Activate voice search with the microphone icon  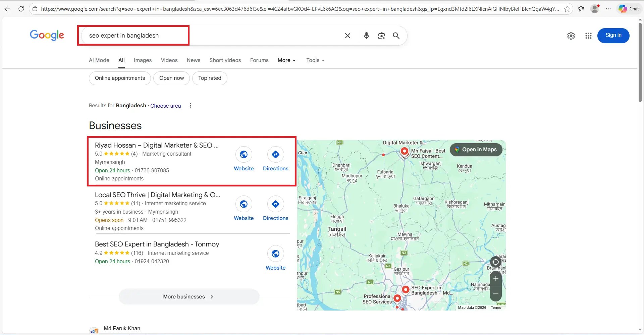pos(366,36)
